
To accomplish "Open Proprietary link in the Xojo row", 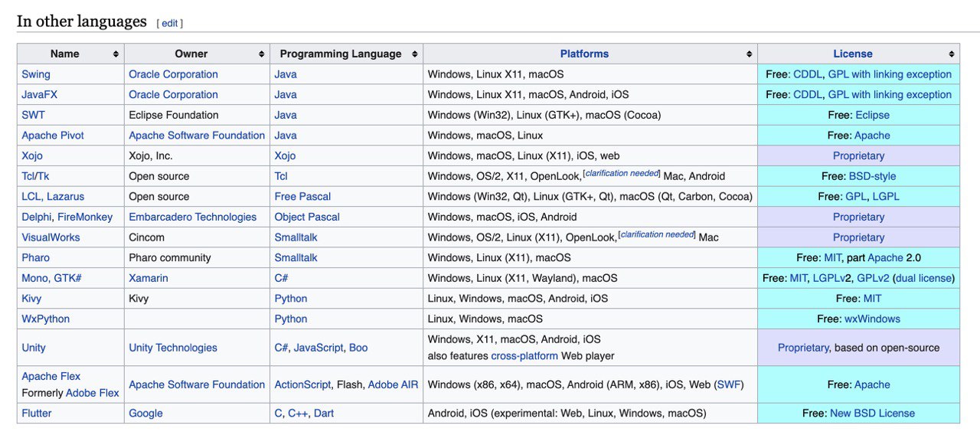I will click(859, 155).
